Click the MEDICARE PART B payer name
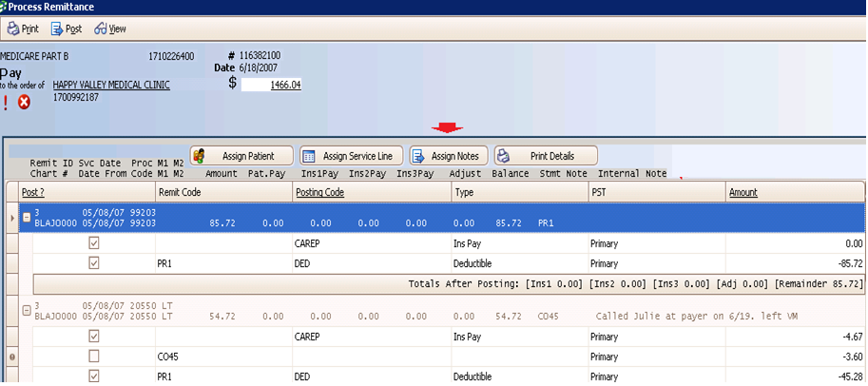This screenshot has height=386, width=868. point(35,56)
